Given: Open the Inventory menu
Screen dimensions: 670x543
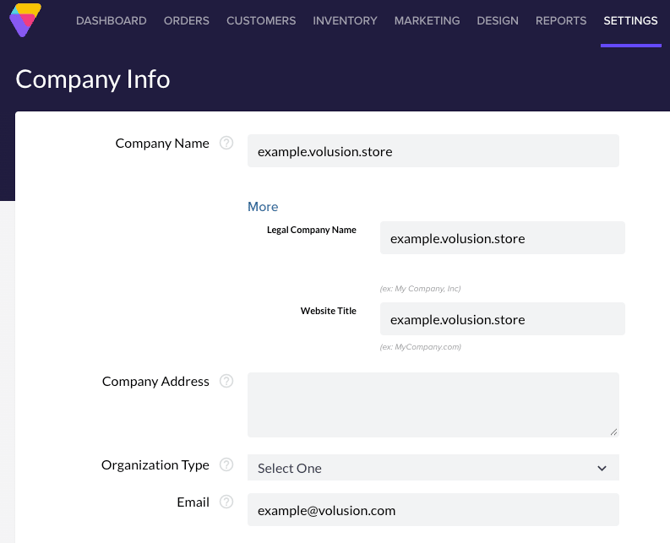Looking at the screenshot, I should point(345,21).
